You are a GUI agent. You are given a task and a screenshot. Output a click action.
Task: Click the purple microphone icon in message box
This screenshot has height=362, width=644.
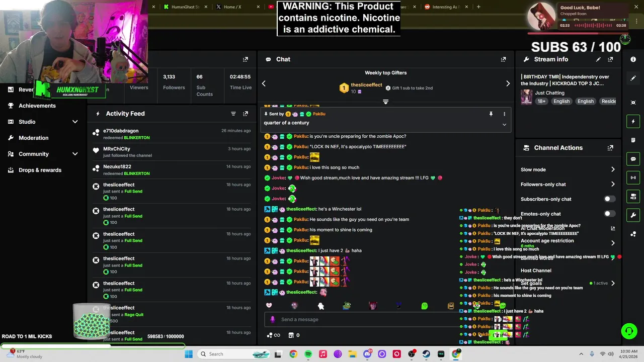(273, 319)
